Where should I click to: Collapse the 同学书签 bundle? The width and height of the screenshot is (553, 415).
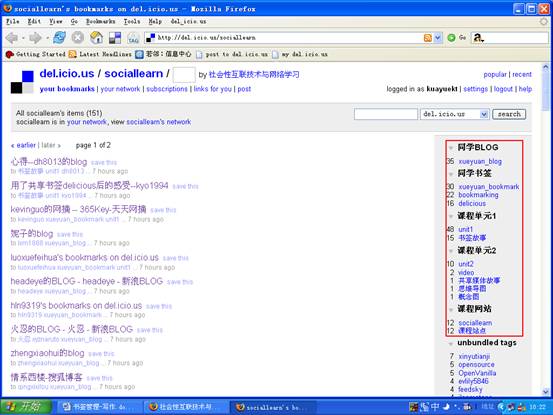tap(451, 174)
